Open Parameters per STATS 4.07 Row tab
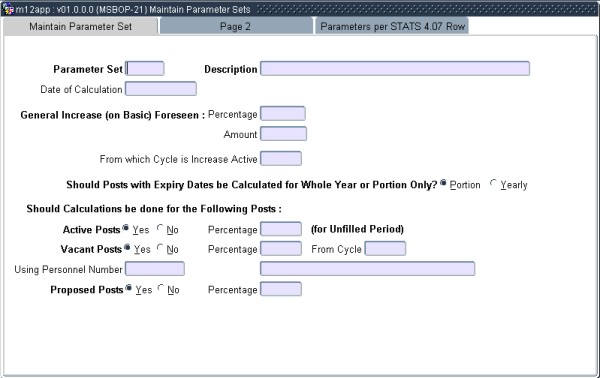Viewport: 600px width, 378px height. (x=392, y=26)
